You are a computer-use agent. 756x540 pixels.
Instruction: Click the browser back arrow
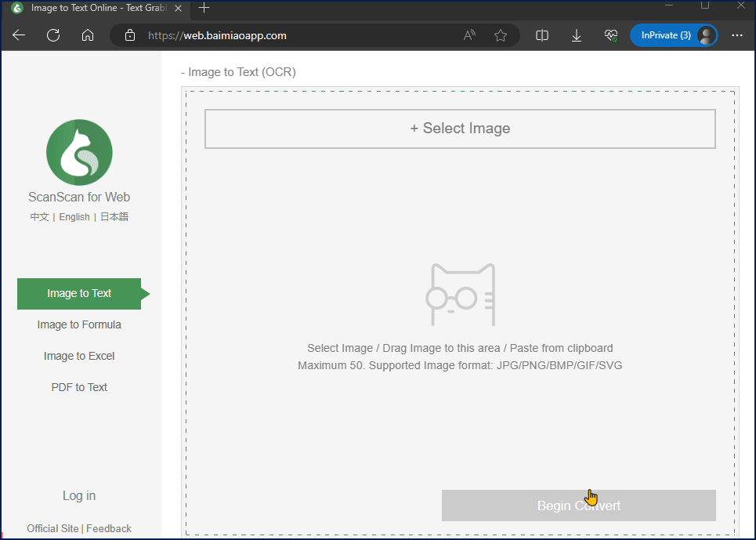click(x=19, y=35)
